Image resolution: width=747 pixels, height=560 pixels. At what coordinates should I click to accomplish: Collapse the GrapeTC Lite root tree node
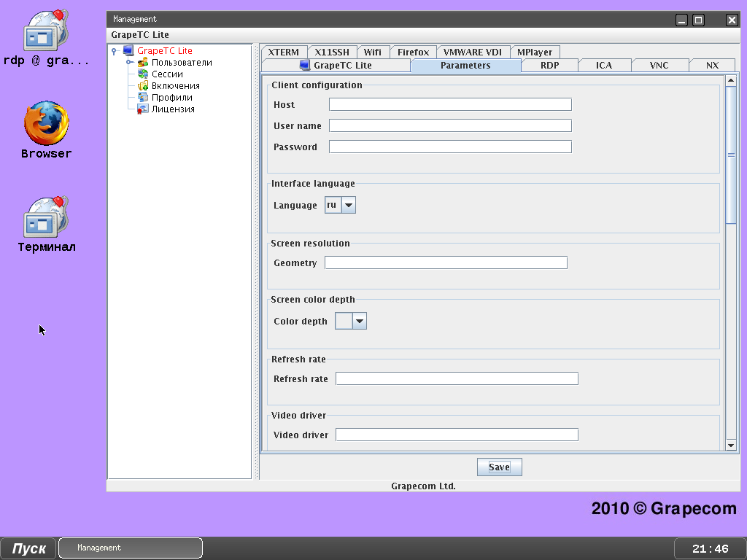click(114, 51)
